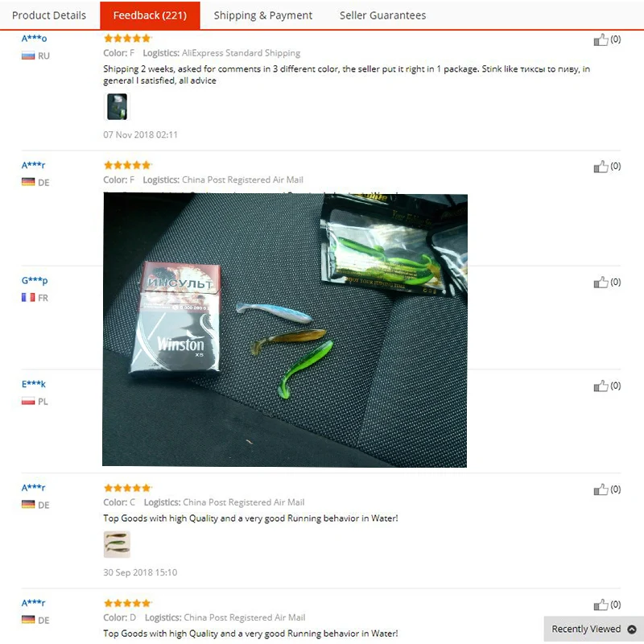Viewport: 644px width, 644px height.
Task: Open A***o's review photo thumbnail
Action: pos(117,106)
